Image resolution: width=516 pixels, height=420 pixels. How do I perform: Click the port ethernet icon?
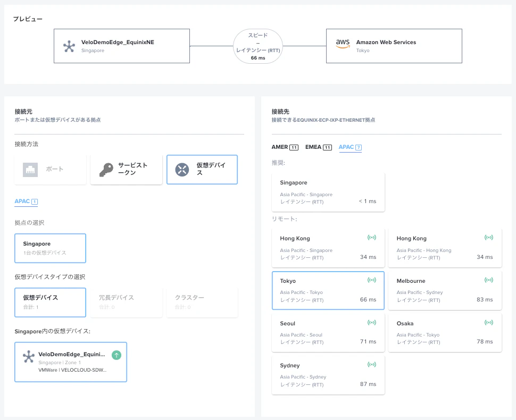(x=30, y=170)
